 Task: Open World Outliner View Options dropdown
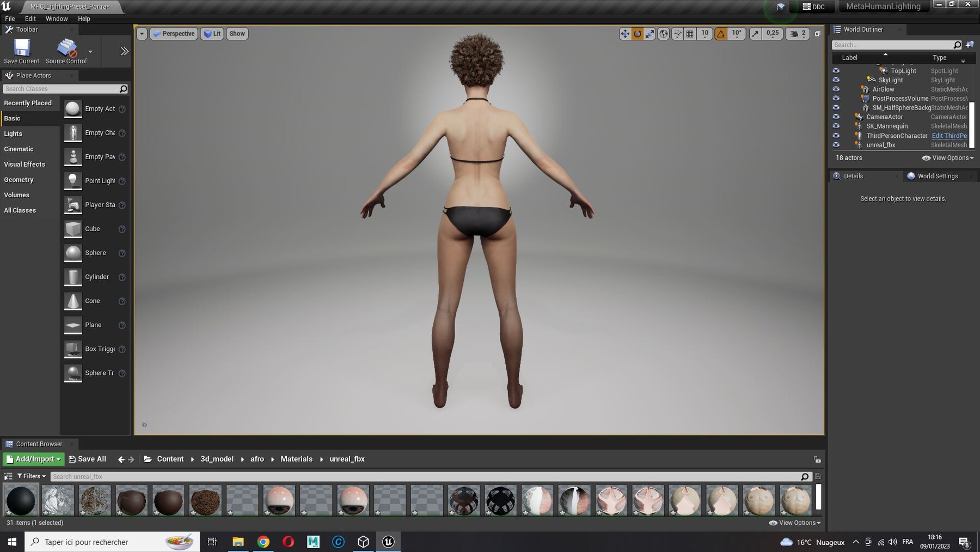click(x=948, y=158)
